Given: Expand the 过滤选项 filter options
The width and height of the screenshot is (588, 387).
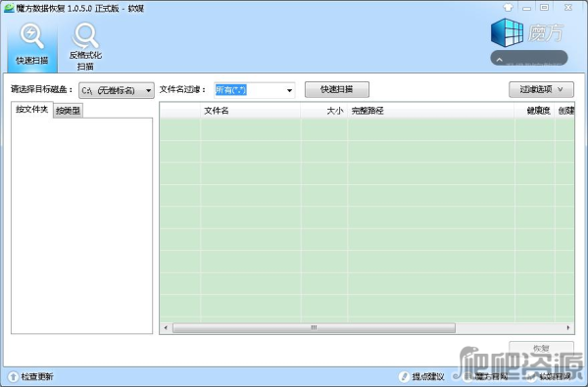Looking at the screenshot, I should (x=541, y=89).
